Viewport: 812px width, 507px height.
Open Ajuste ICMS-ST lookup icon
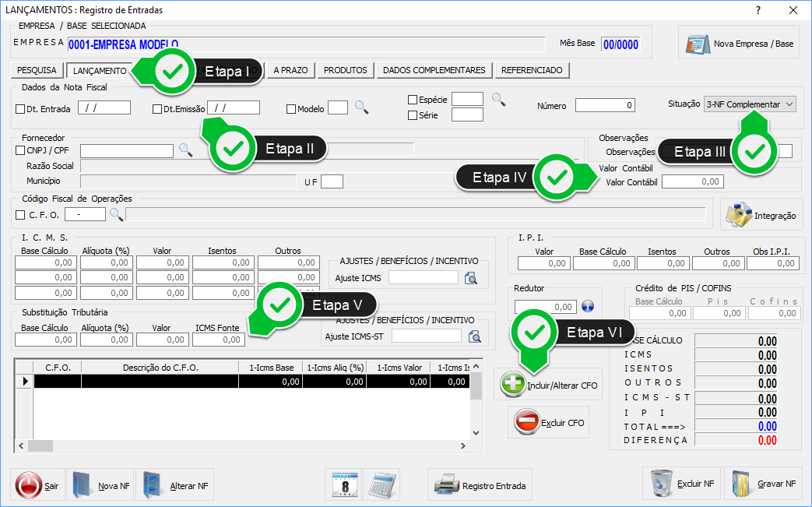pos(475,336)
